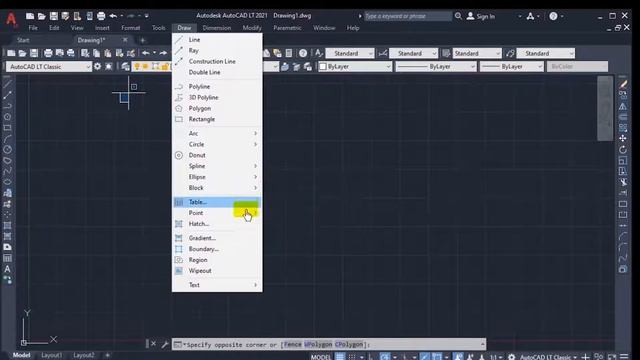Click the New file icon in quick access bar
Image resolution: width=640 pixels, height=360 pixels.
[x=30, y=16]
